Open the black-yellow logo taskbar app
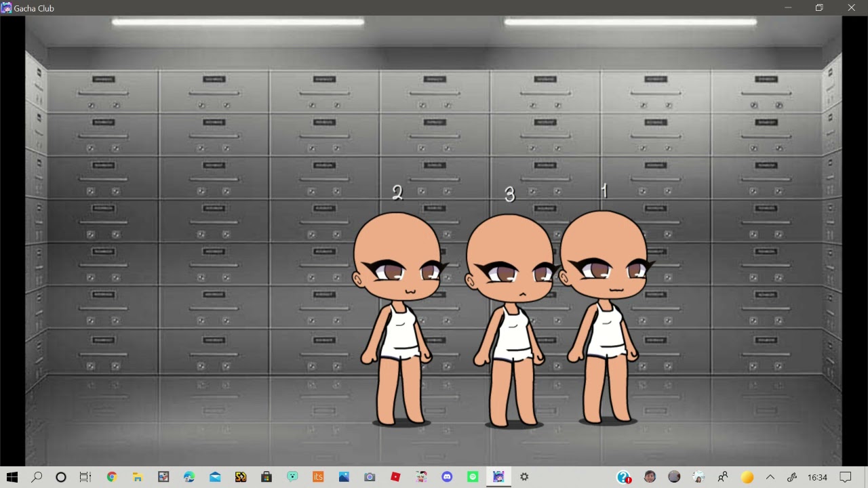This screenshot has height=488, width=868. pyautogui.click(x=241, y=477)
